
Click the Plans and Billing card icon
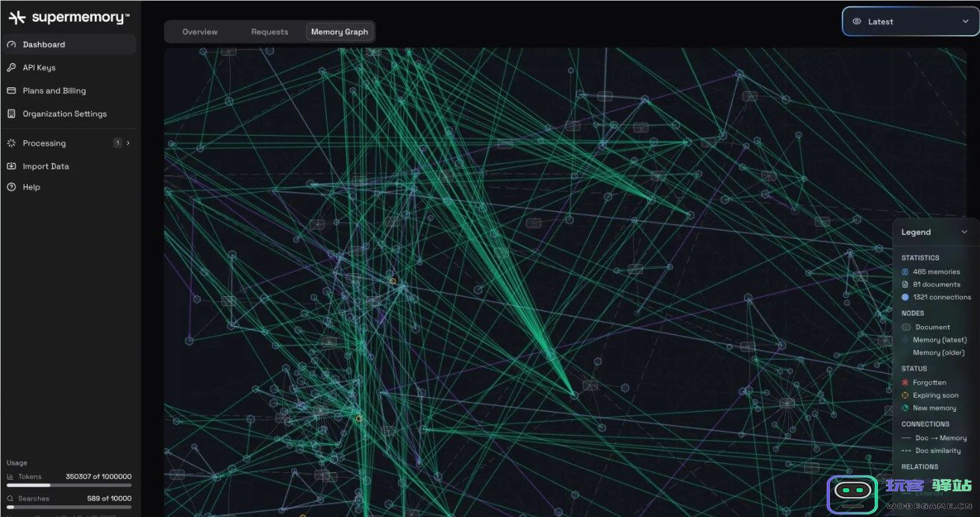pos(11,90)
